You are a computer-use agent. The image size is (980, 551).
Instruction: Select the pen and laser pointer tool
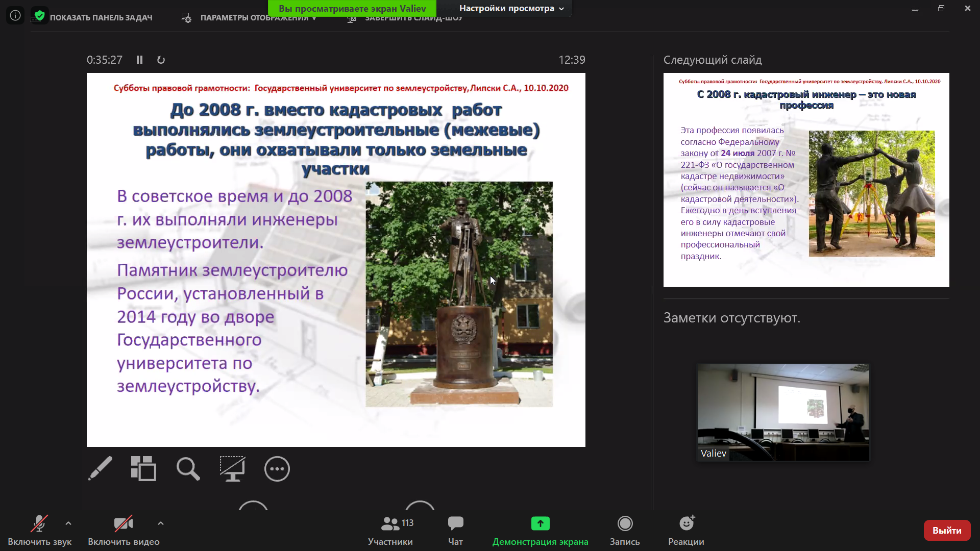click(x=100, y=468)
